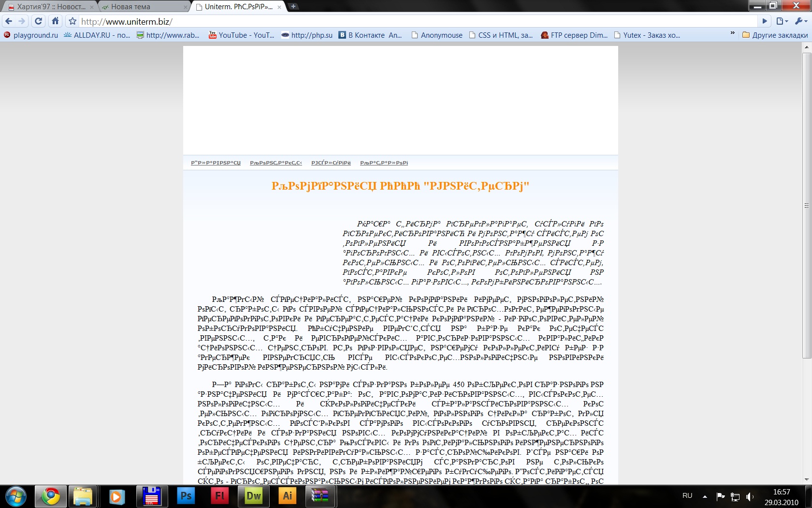Click the browser Back arrow
Image resolution: width=812 pixels, height=508 pixels.
(x=9, y=21)
